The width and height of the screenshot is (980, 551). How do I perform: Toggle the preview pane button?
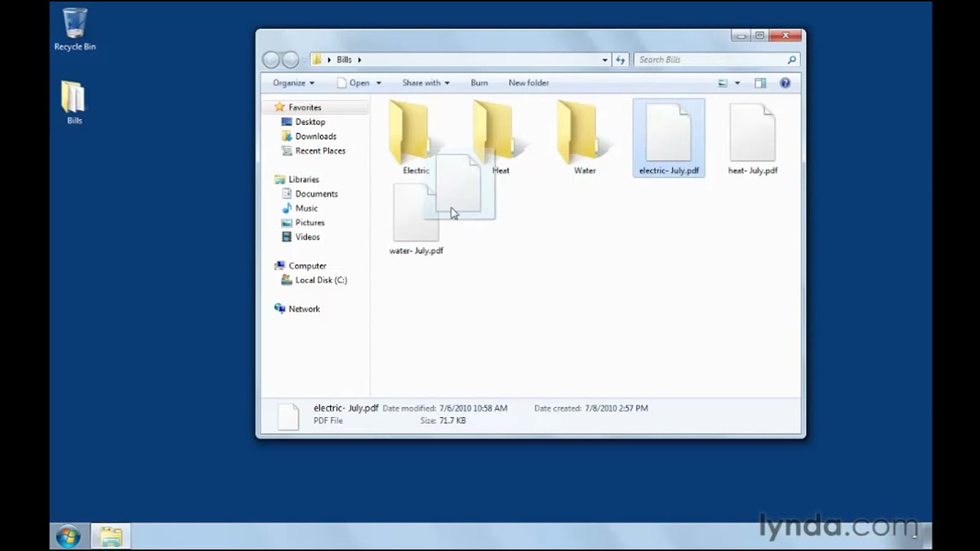point(759,83)
